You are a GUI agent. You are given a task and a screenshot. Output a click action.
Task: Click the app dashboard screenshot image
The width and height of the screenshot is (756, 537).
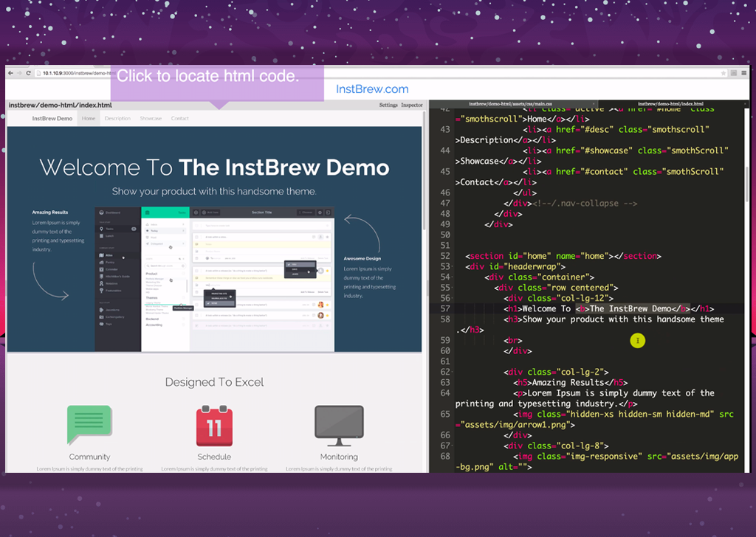pos(214,278)
